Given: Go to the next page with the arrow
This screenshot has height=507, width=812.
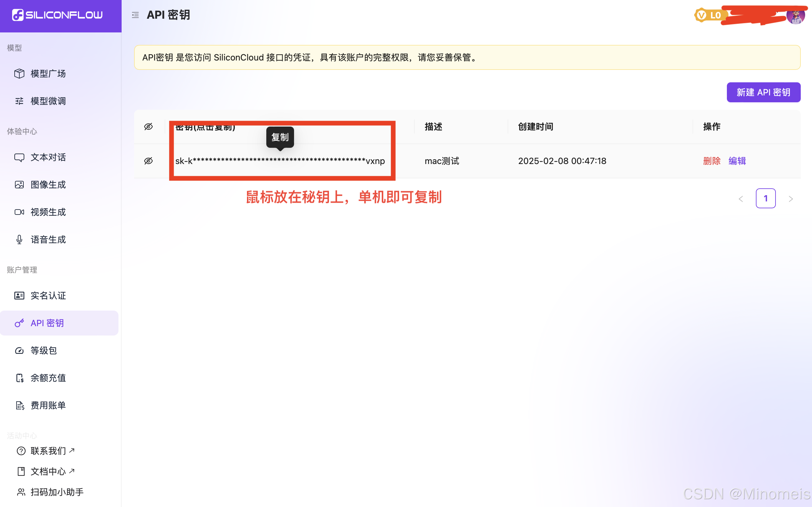Looking at the screenshot, I should (x=790, y=199).
